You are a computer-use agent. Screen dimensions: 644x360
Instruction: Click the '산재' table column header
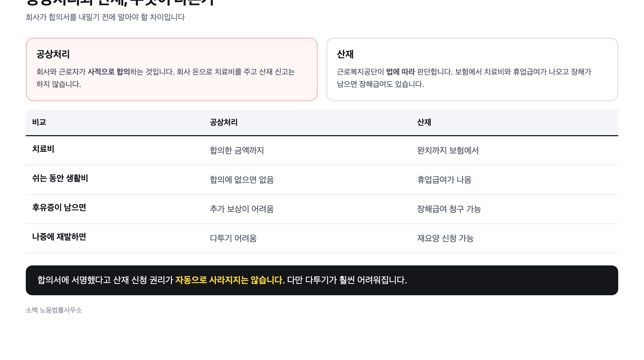424,122
